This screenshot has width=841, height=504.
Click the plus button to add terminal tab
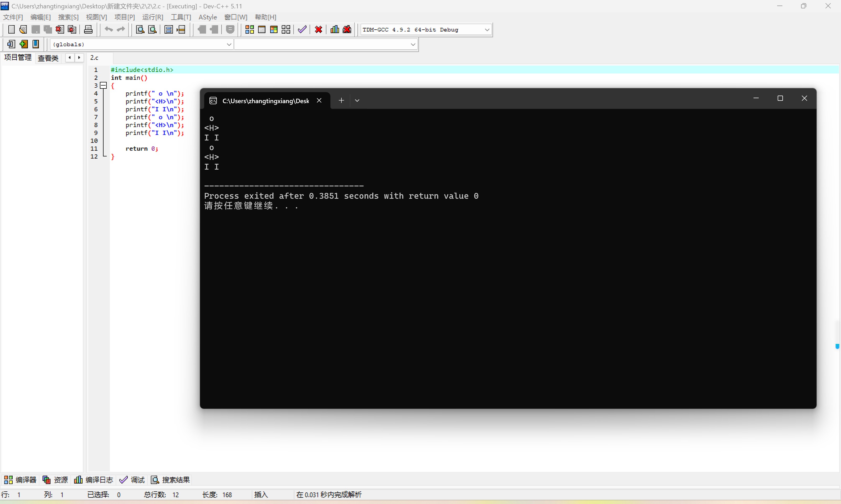point(341,101)
